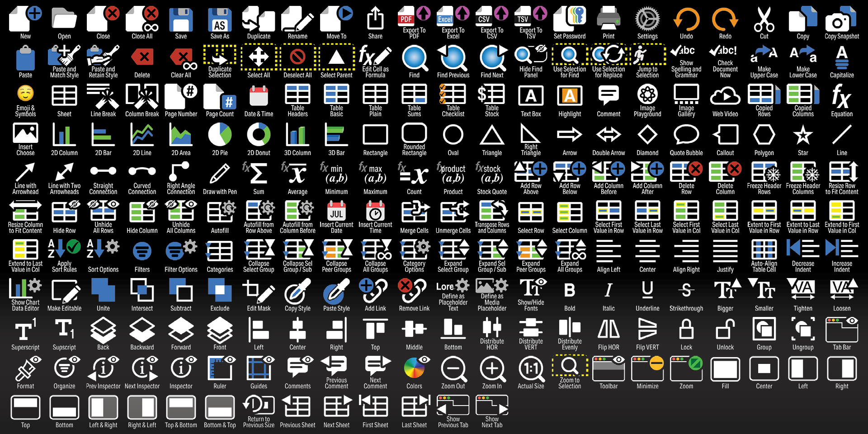Open the Show Chart Data Editor icon
This screenshot has width=868, height=434.
tap(25, 288)
